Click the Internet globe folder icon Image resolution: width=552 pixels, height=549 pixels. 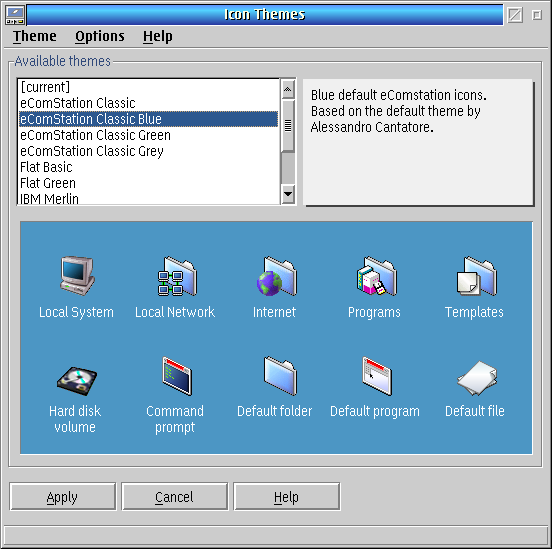coord(277,275)
